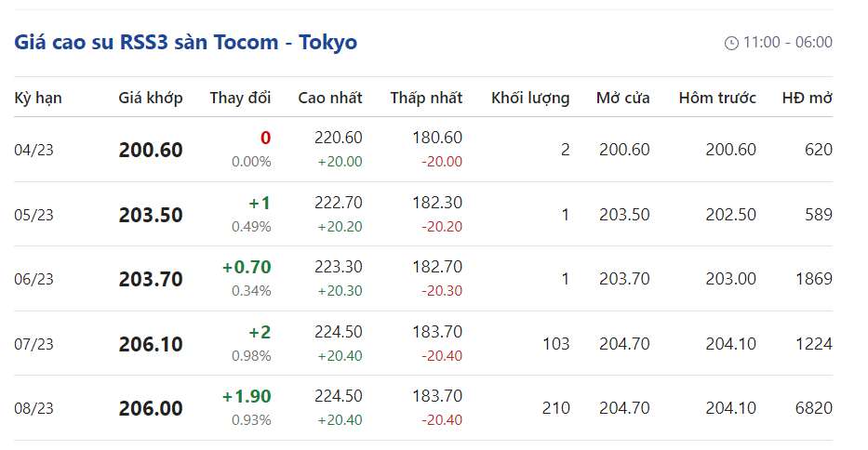Image resolution: width=868 pixels, height=450 pixels.
Task: Click the 206.10 matched price
Action: click(151, 344)
